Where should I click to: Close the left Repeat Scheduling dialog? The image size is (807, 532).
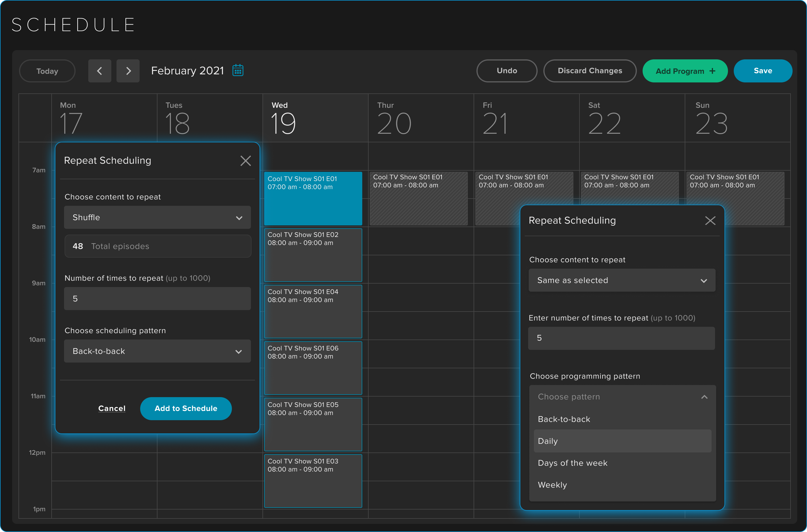(245, 161)
